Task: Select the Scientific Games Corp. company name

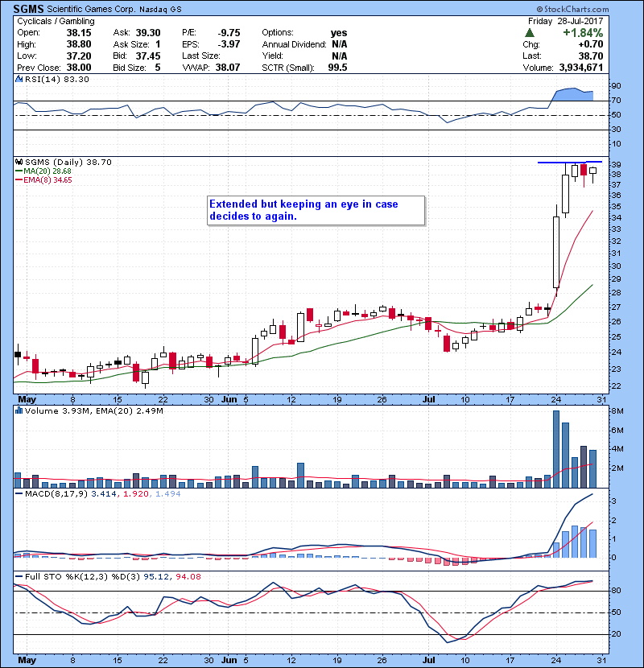Action: 91,9
